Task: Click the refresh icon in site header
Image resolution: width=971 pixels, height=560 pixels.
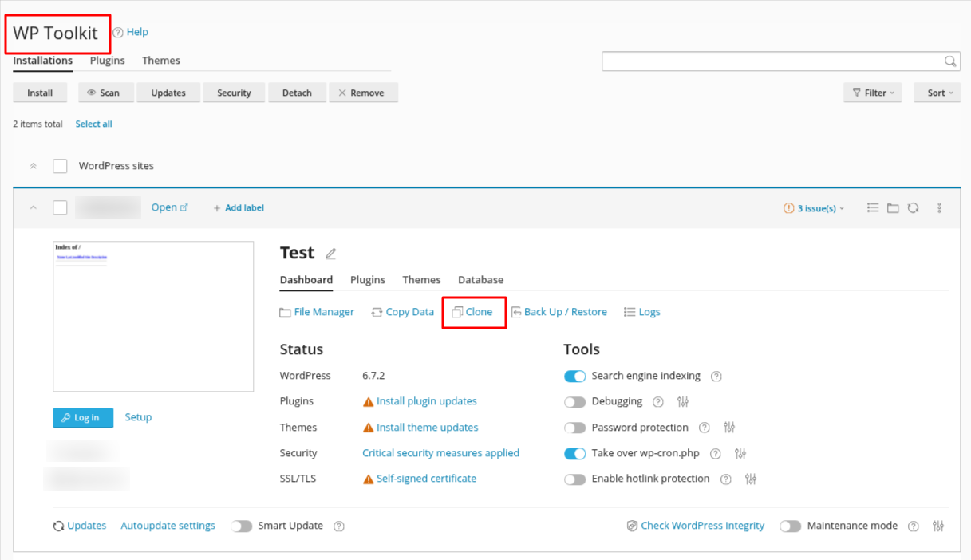Action: point(913,208)
